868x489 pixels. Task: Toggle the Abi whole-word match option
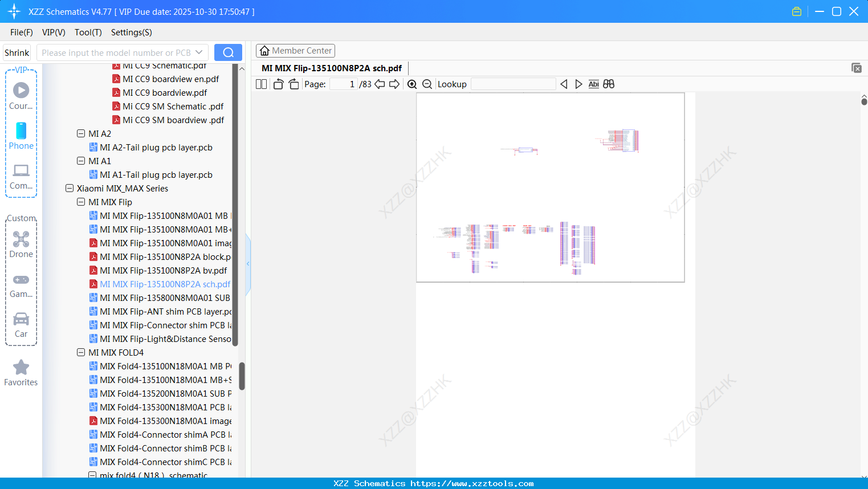593,84
